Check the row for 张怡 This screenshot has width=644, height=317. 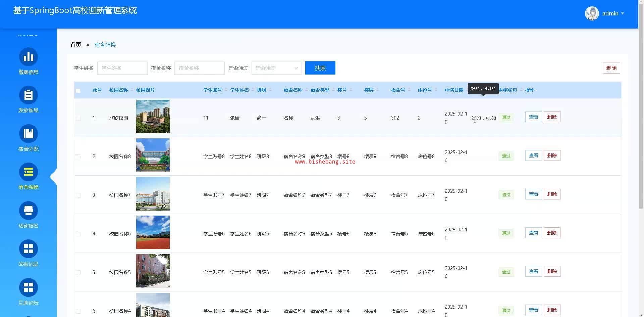coord(78,118)
